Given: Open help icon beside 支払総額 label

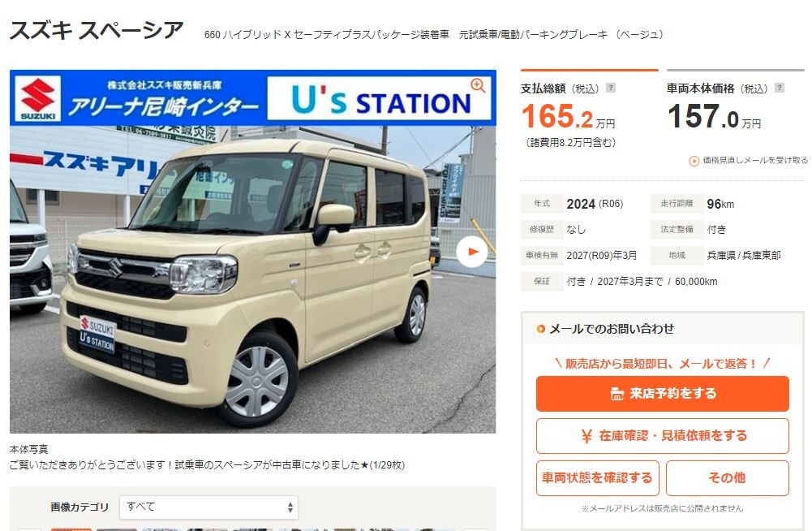Looking at the screenshot, I should 611,88.
